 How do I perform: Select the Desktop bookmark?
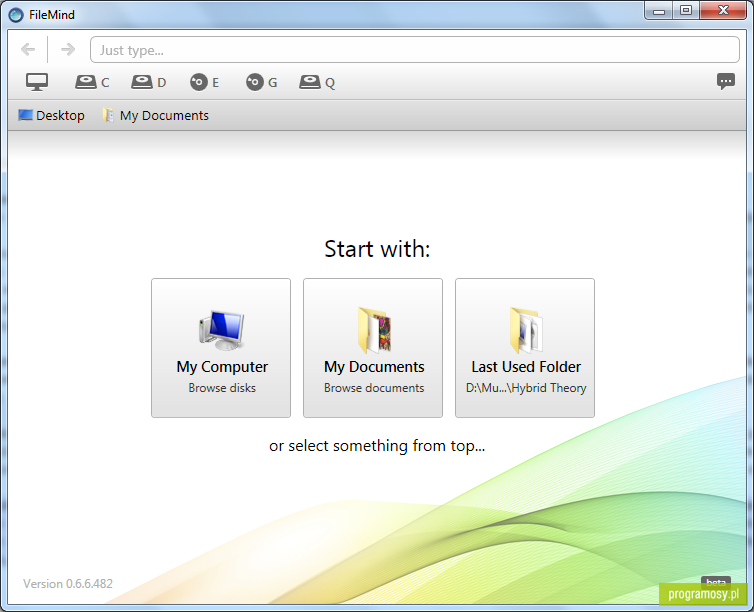(x=51, y=115)
